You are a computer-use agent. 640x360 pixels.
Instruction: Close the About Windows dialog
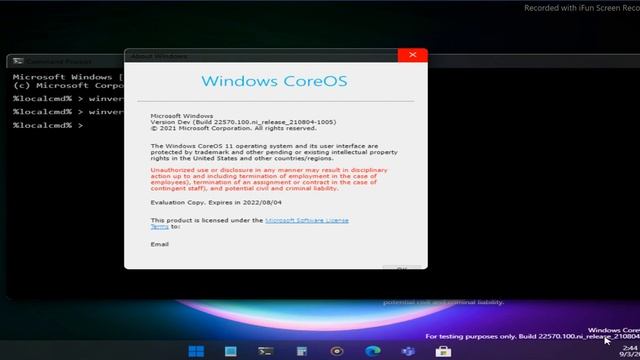413,55
